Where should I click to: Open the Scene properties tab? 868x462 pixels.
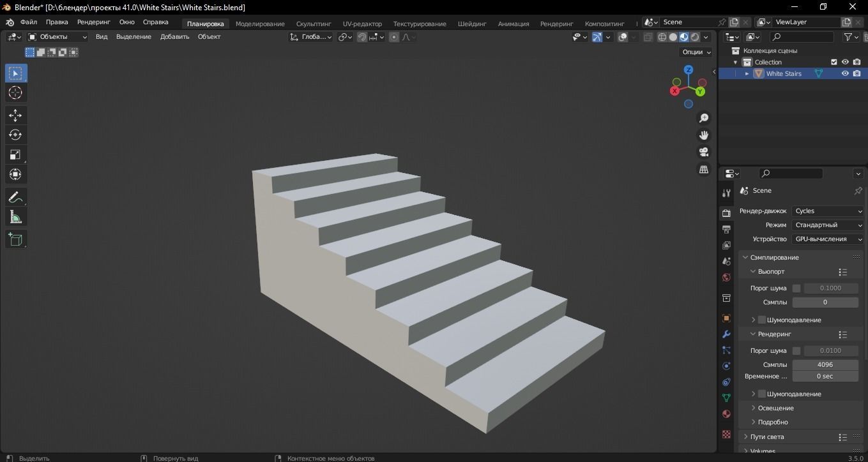click(x=726, y=261)
